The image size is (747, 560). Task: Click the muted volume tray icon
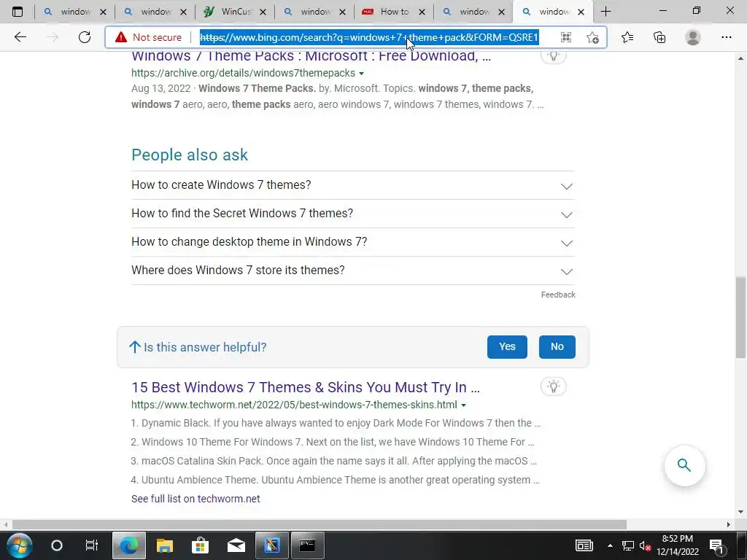tap(645, 545)
